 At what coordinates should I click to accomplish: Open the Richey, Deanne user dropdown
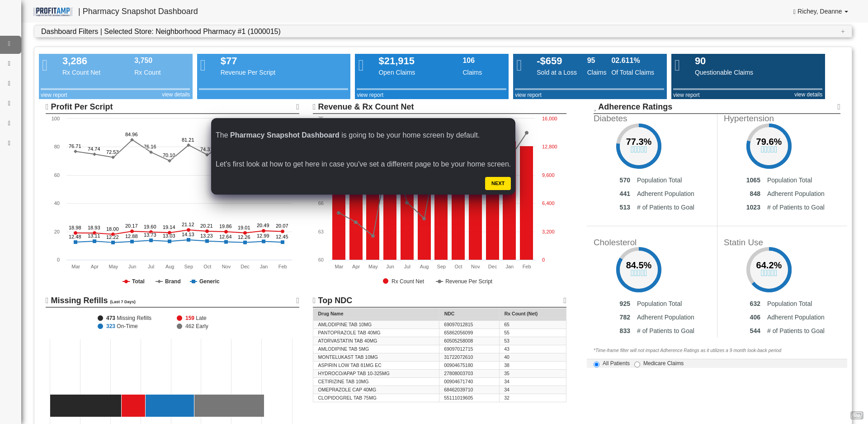point(821,11)
